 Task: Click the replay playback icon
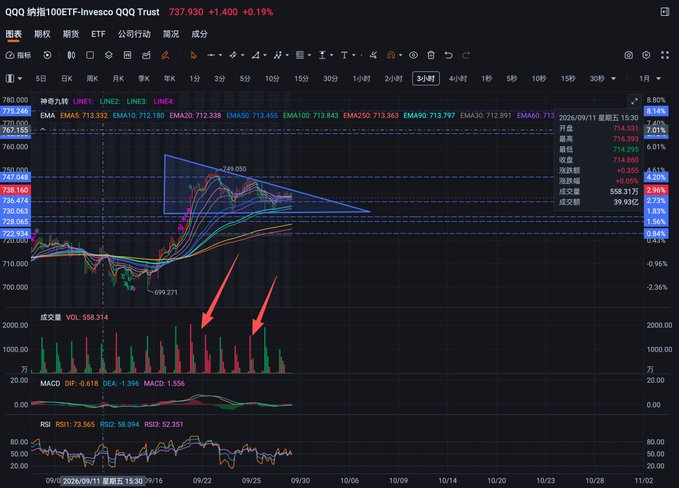(x=47, y=55)
